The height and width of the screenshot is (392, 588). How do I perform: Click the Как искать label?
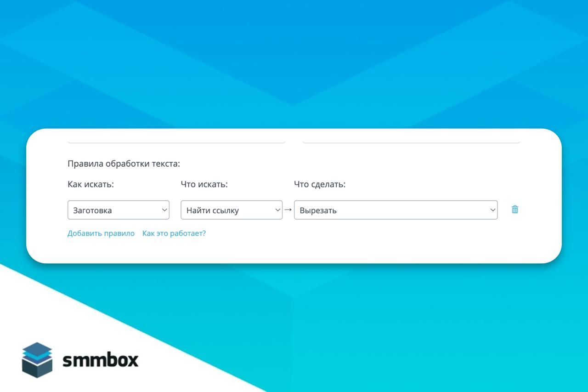(90, 184)
